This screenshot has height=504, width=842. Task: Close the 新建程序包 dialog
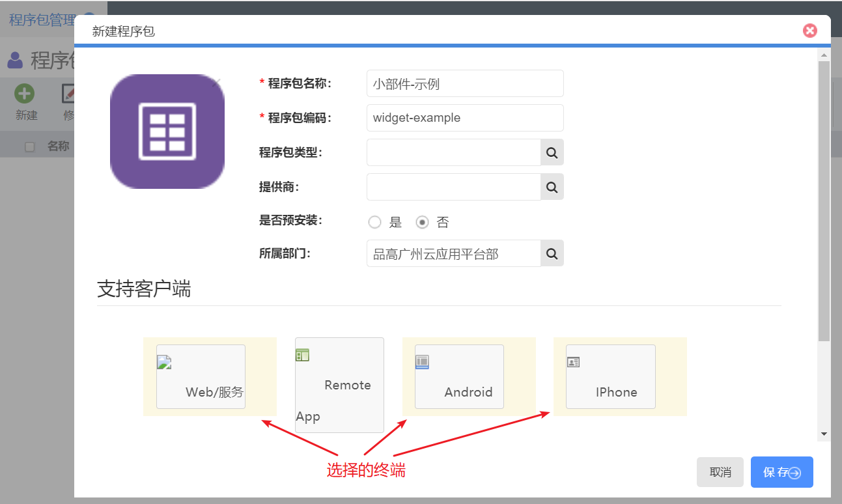(x=809, y=31)
